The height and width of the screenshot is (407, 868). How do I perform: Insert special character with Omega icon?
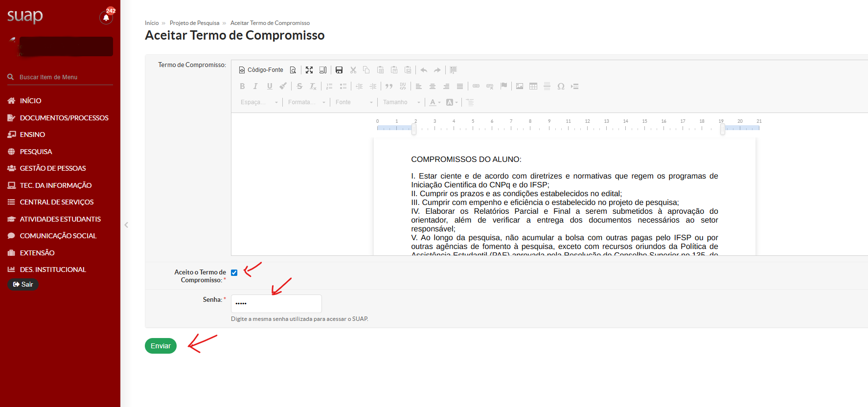click(x=561, y=86)
